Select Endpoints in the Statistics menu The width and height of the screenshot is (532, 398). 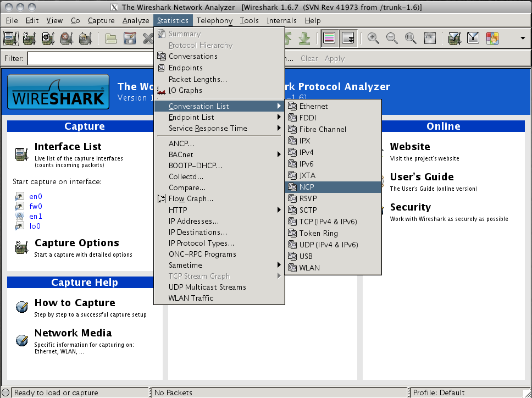[x=219, y=68]
